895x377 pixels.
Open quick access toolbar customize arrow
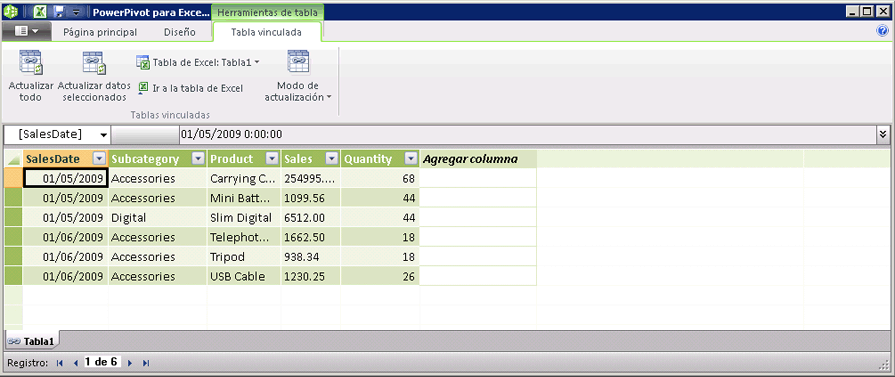tap(77, 11)
